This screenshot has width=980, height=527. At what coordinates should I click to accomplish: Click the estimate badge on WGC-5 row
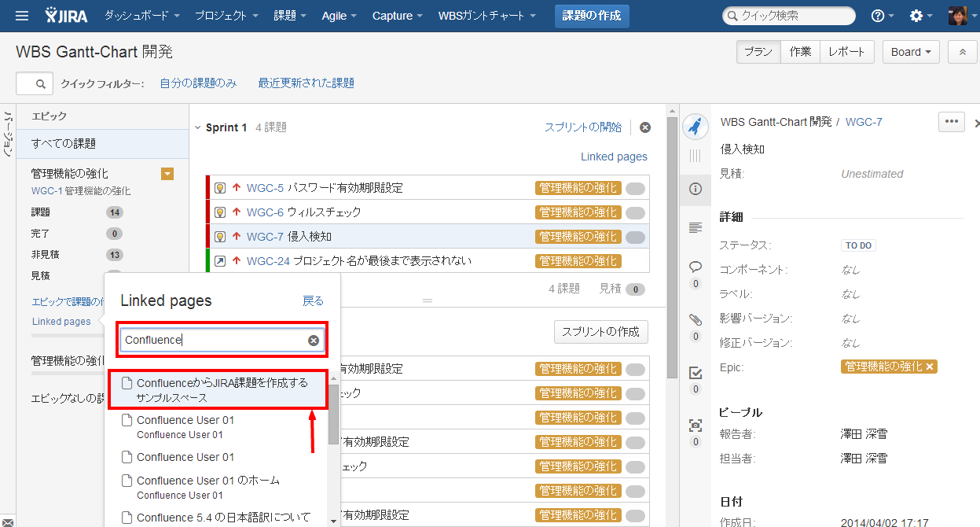tap(635, 189)
